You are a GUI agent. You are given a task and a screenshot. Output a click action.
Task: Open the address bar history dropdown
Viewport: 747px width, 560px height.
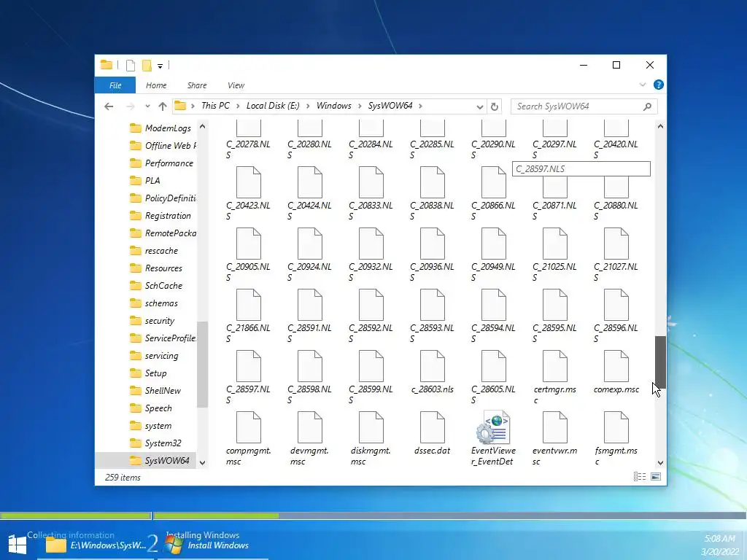[480, 106]
